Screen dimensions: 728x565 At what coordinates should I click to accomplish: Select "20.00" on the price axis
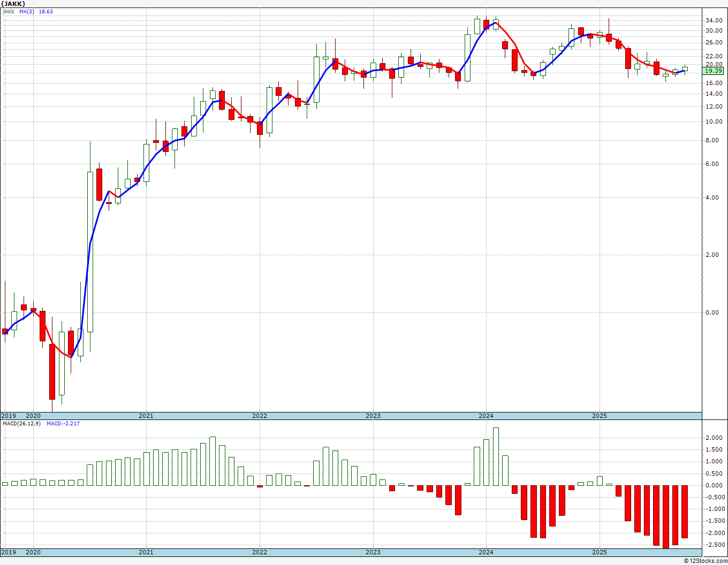[714, 64]
